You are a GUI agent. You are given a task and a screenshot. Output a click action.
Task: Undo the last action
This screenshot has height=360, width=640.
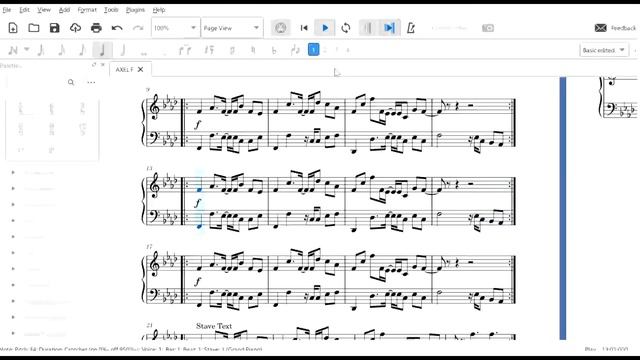click(x=117, y=28)
